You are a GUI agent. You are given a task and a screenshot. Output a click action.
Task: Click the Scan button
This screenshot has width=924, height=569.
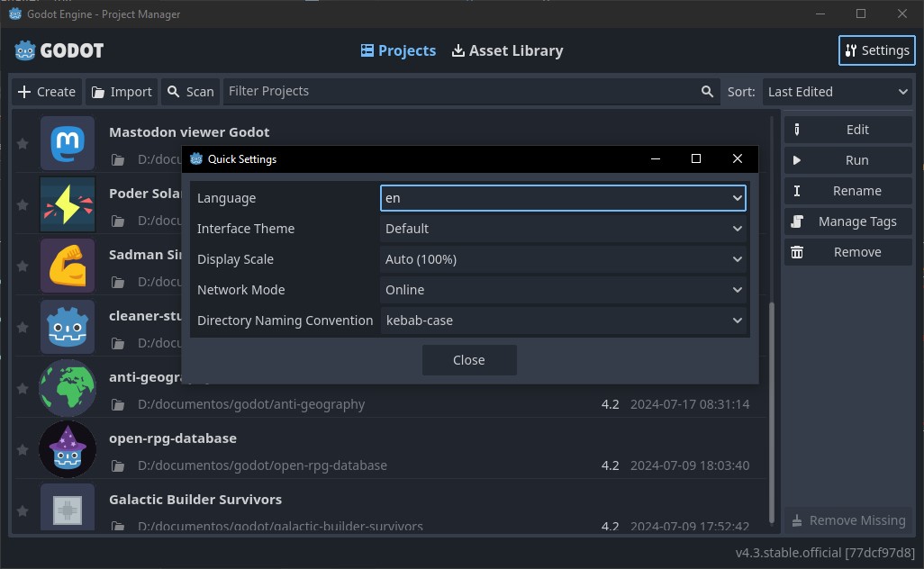tap(190, 91)
